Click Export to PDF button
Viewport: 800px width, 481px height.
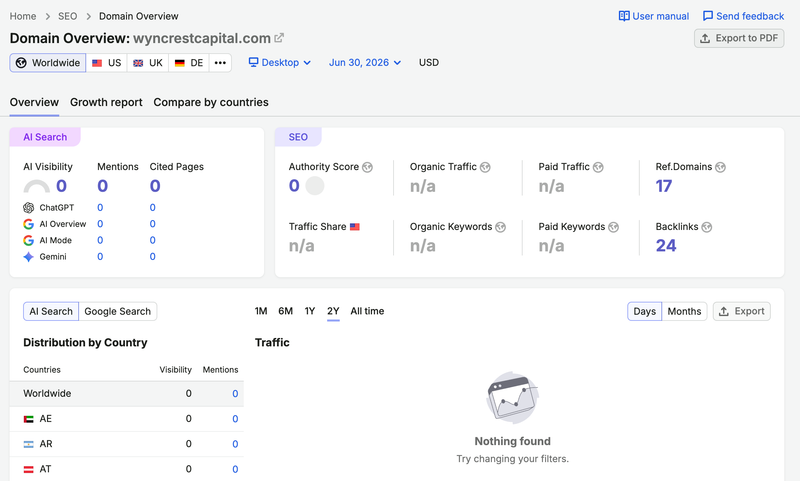(x=739, y=38)
